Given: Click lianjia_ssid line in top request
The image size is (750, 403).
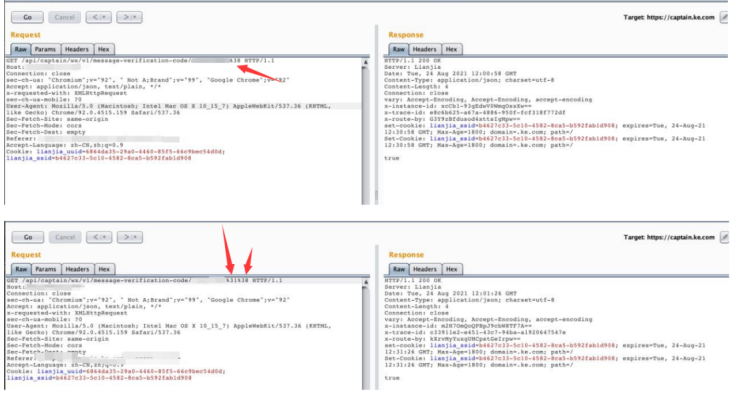Looking at the screenshot, I should [x=99, y=158].
